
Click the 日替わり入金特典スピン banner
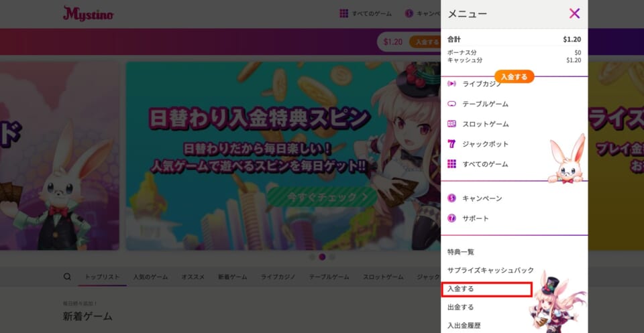(283, 156)
